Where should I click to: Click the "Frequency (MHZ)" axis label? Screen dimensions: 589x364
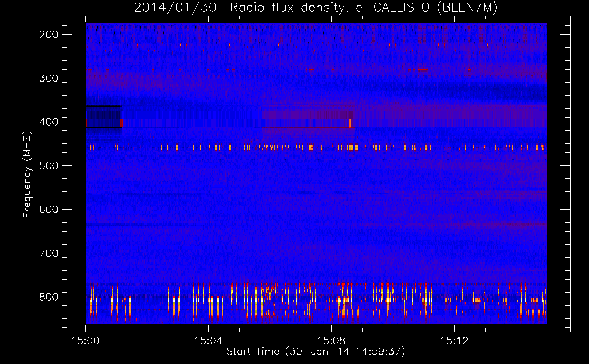coord(28,175)
